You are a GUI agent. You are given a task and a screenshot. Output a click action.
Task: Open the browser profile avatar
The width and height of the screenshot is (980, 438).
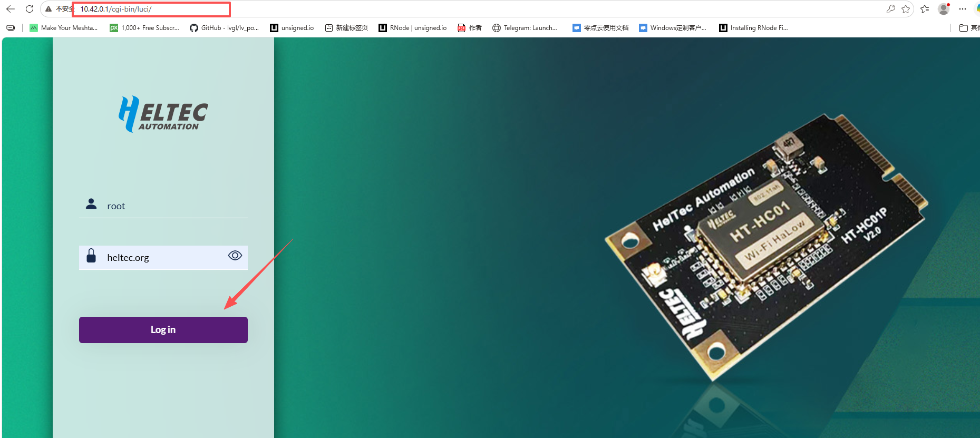[x=944, y=9]
